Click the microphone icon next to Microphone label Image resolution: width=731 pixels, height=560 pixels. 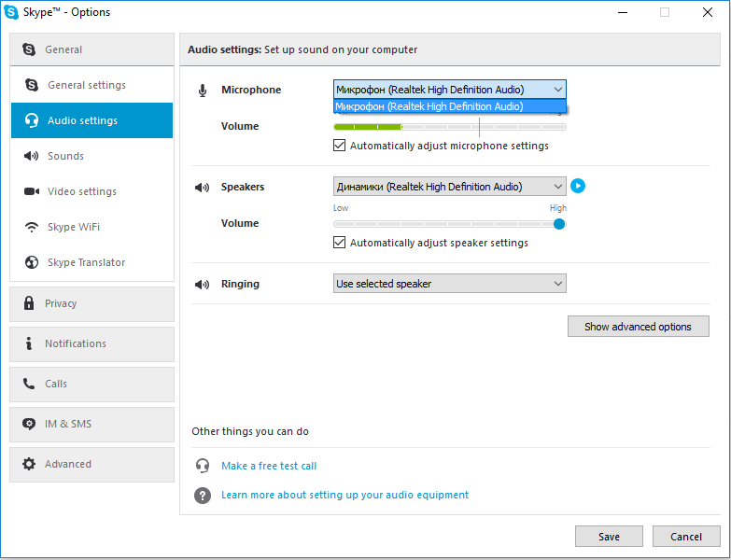click(x=203, y=91)
